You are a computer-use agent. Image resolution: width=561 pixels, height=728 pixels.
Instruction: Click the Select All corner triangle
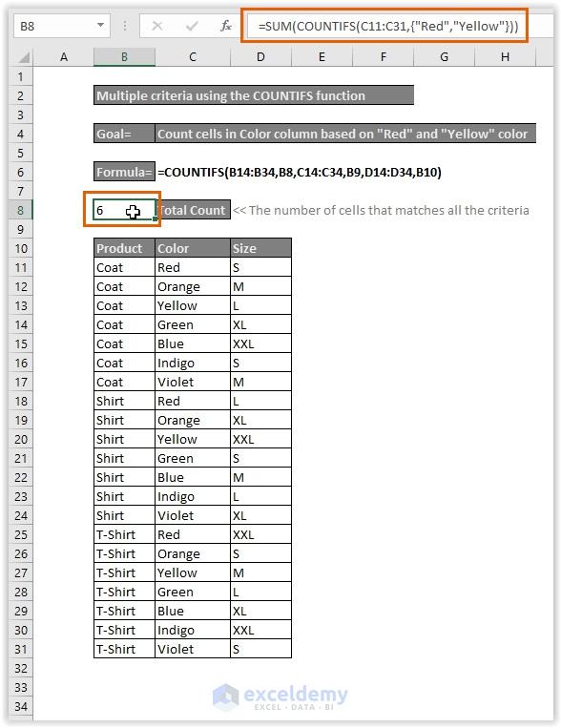pos(23,58)
